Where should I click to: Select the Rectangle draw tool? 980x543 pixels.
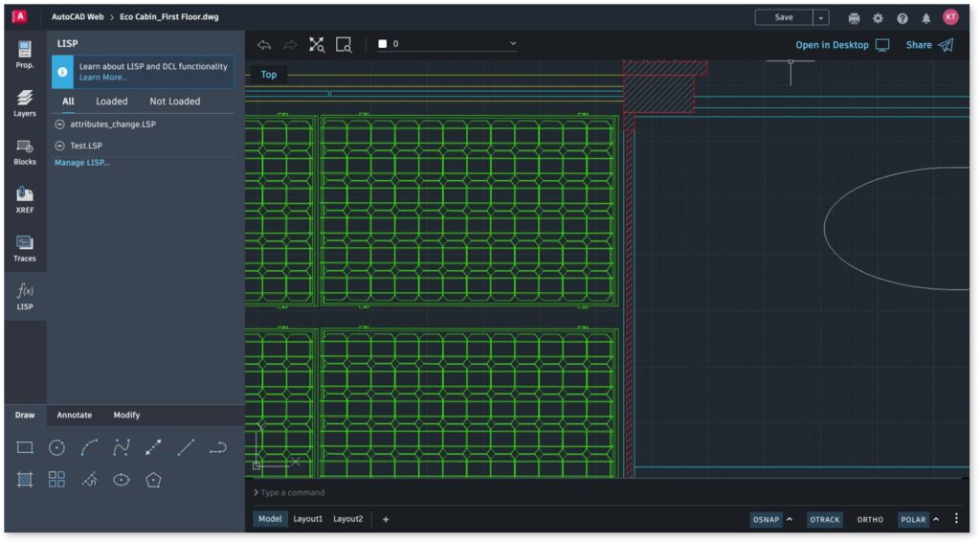[x=25, y=447]
